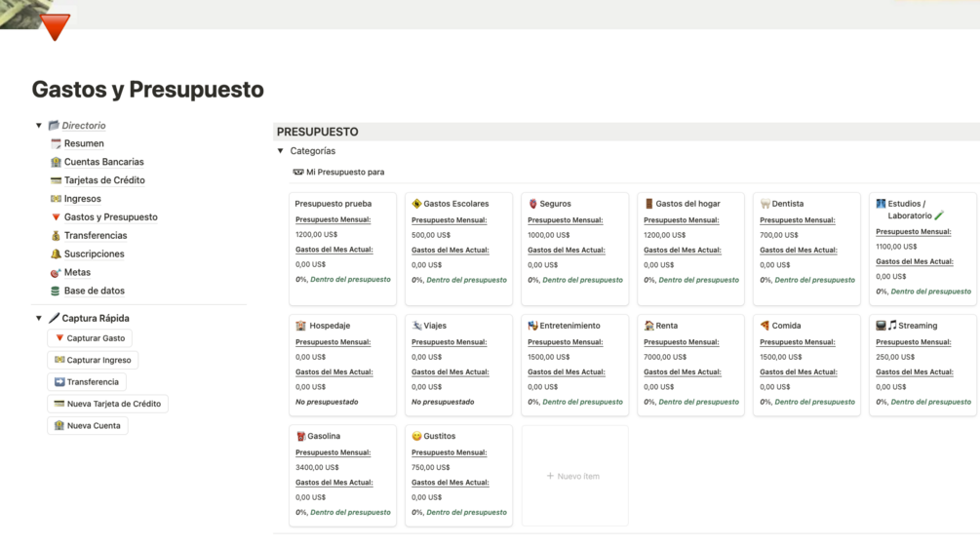Open the Renta budget card
Screen dimensions: 980x547
click(x=689, y=365)
